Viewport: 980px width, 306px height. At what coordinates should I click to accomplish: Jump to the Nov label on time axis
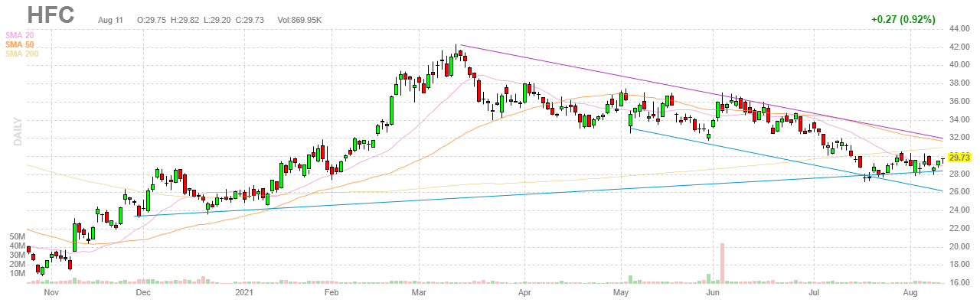click(51, 292)
